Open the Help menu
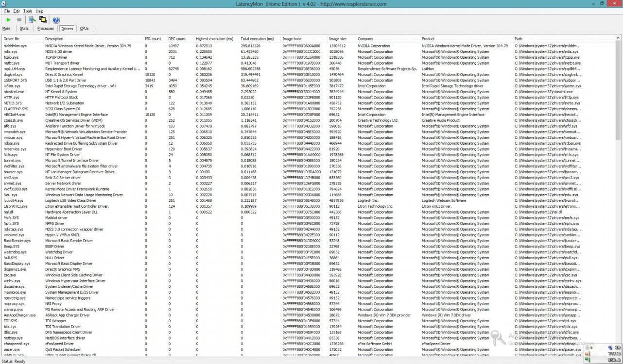This screenshot has height=364, width=623. click(39, 11)
